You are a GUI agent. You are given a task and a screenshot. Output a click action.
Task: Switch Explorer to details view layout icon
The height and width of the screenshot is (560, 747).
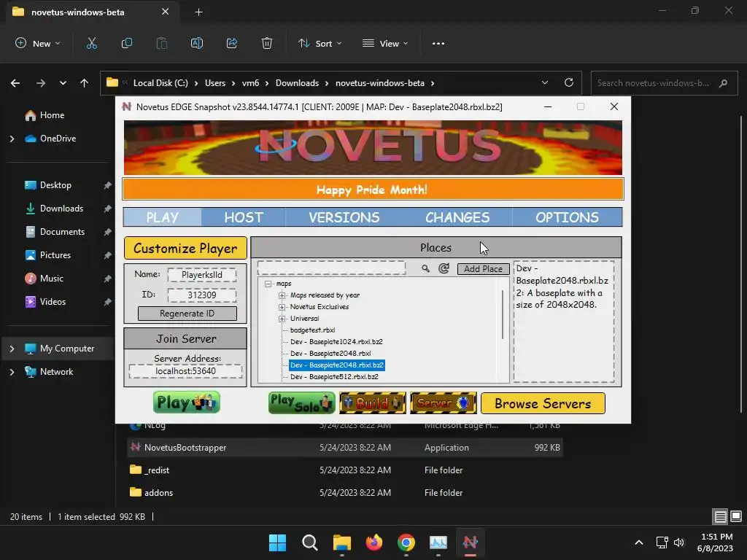[720, 517]
